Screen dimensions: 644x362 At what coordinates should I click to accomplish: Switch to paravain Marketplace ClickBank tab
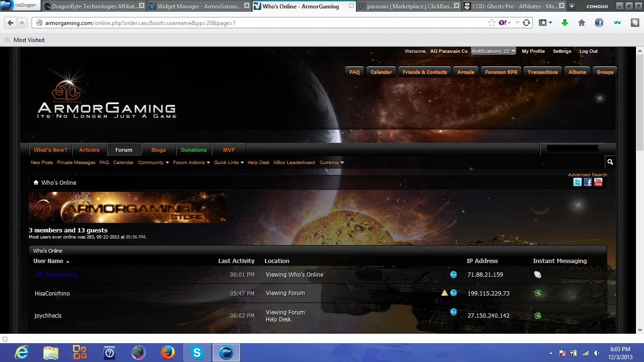(x=409, y=7)
